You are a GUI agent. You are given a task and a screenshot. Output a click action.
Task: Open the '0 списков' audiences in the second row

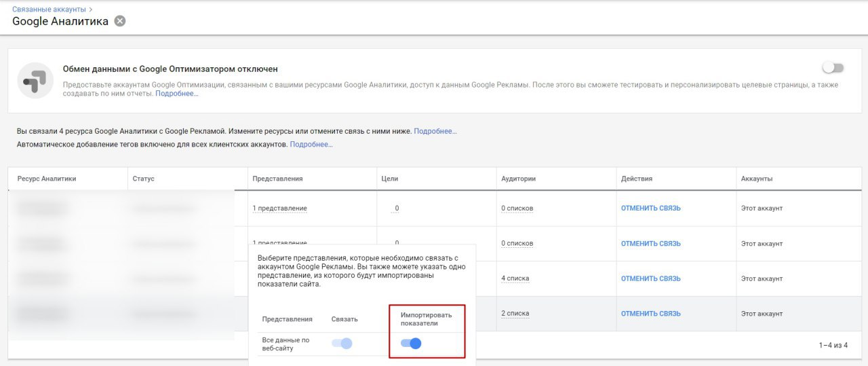517,244
